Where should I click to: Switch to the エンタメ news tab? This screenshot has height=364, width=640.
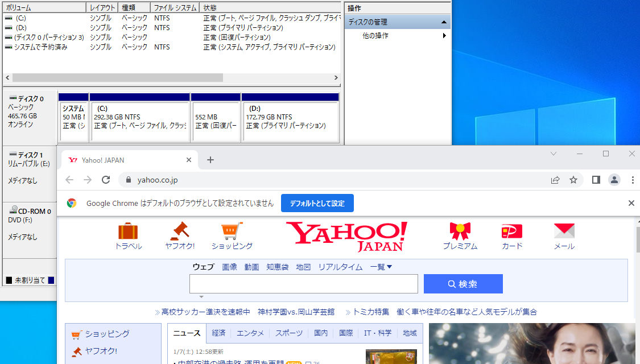[x=250, y=333]
